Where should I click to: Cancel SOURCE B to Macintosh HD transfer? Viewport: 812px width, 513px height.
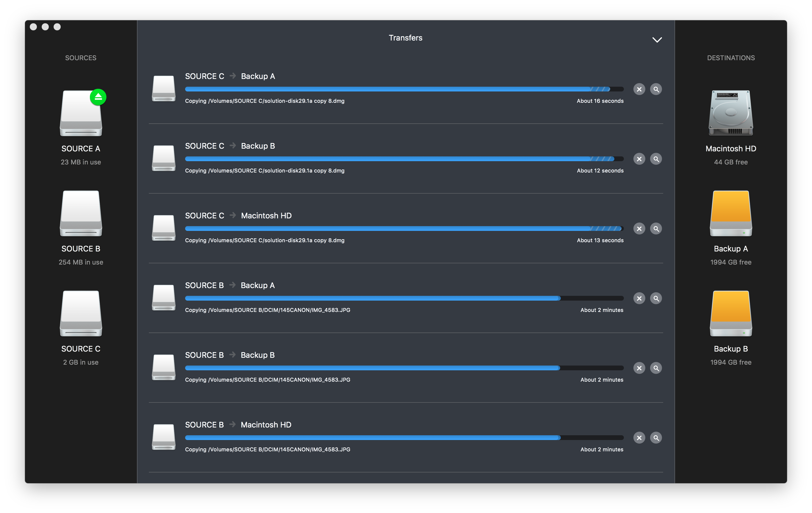(x=639, y=438)
